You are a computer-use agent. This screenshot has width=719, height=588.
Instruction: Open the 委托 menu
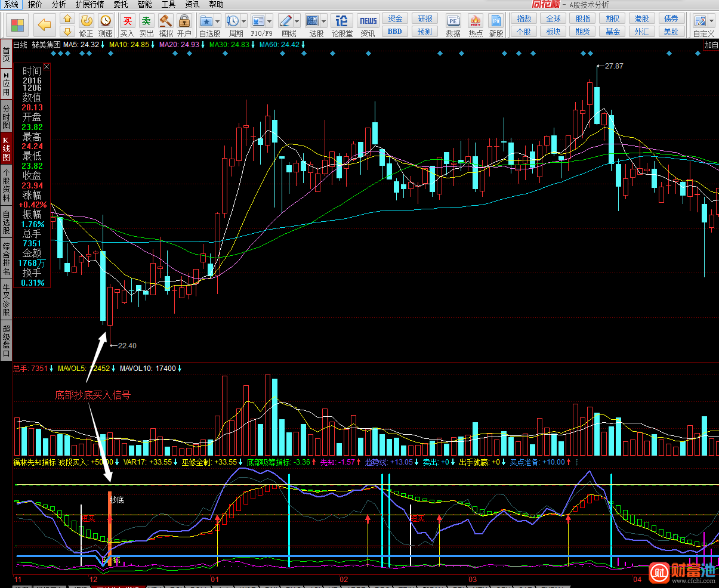tap(121, 4)
